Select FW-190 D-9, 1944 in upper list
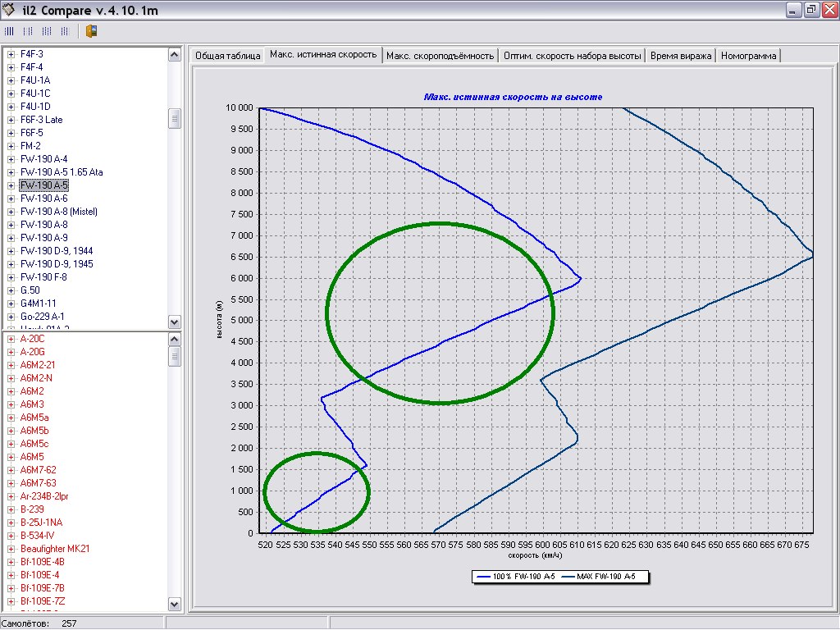 click(x=57, y=251)
